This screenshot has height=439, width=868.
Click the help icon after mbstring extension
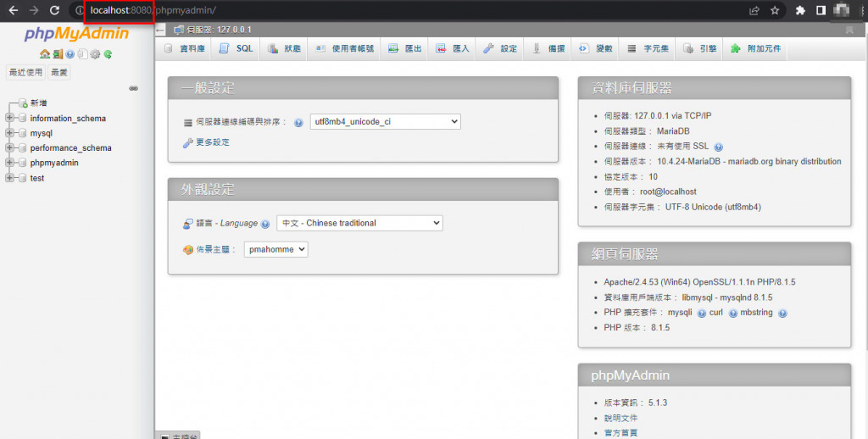click(782, 314)
